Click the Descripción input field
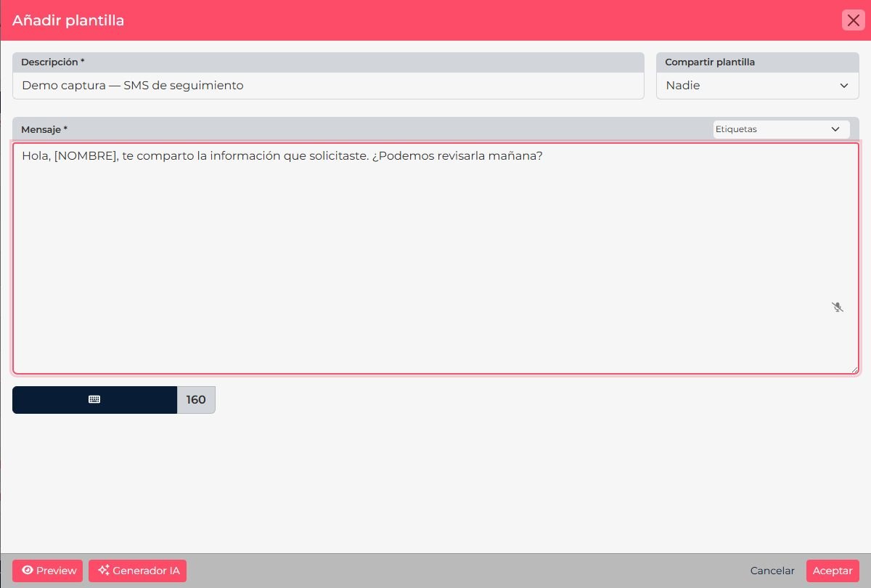Viewport: 871px width, 588px height. (x=328, y=86)
